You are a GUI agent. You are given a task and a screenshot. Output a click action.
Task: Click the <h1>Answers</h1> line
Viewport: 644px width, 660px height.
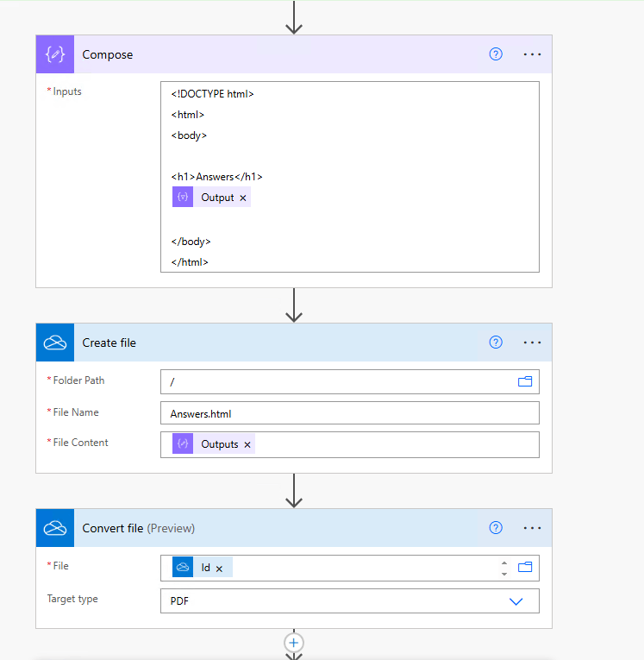[216, 177]
